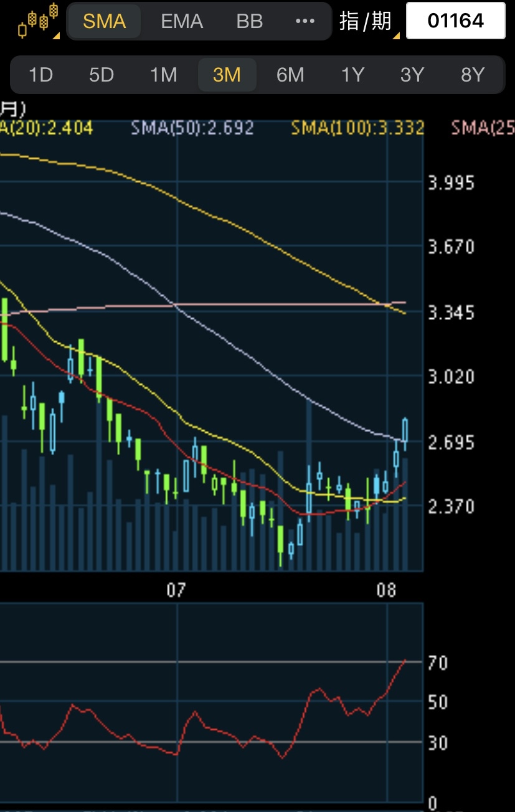Click the 07 month axis label
The height and width of the screenshot is (812, 515).
pyautogui.click(x=176, y=590)
